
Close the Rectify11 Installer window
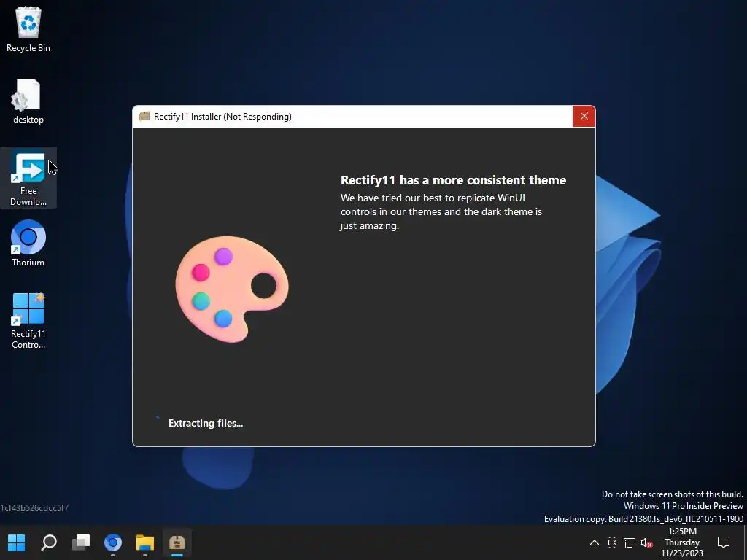[584, 116]
